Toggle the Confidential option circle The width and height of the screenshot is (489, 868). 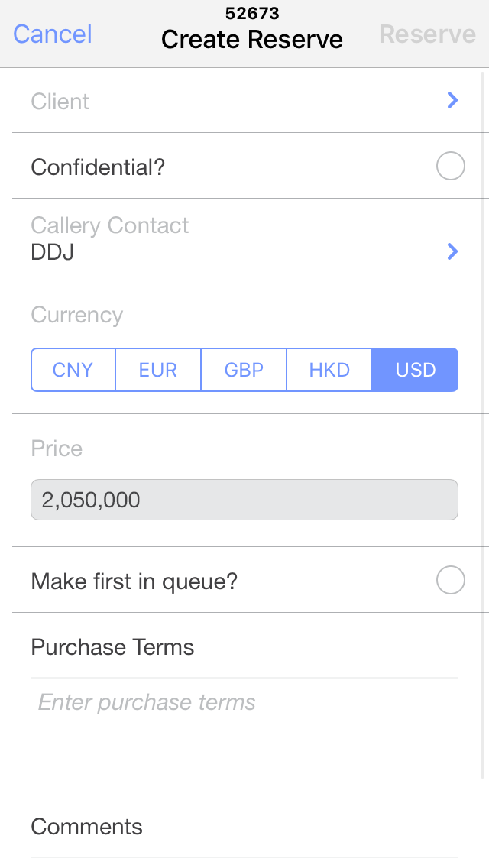(x=451, y=167)
